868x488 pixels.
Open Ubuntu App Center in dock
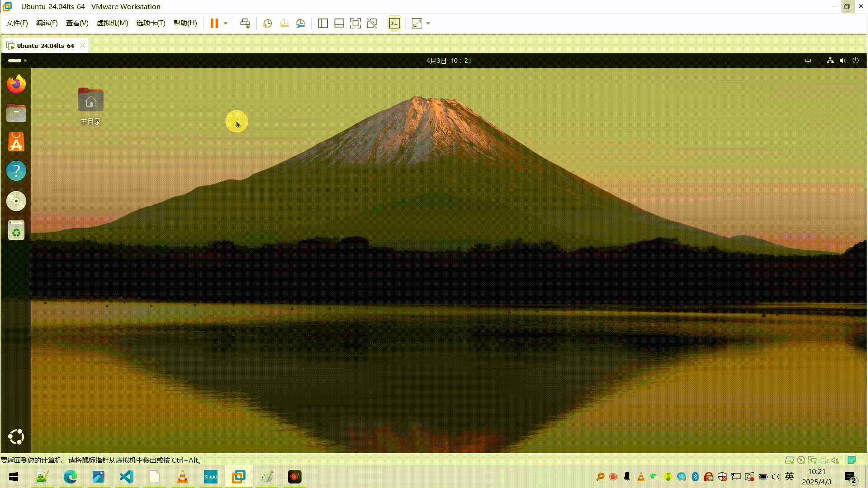click(x=16, y=142)
